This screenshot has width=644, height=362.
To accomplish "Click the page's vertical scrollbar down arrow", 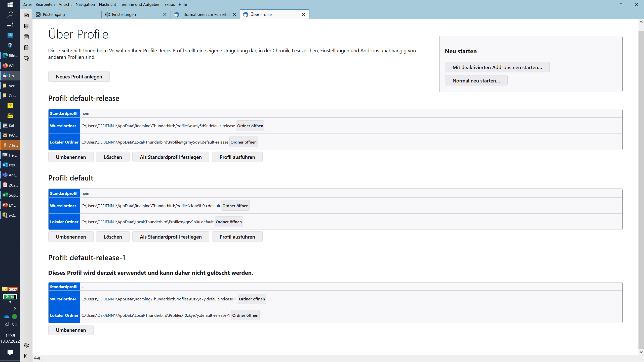I will (641, 352).
